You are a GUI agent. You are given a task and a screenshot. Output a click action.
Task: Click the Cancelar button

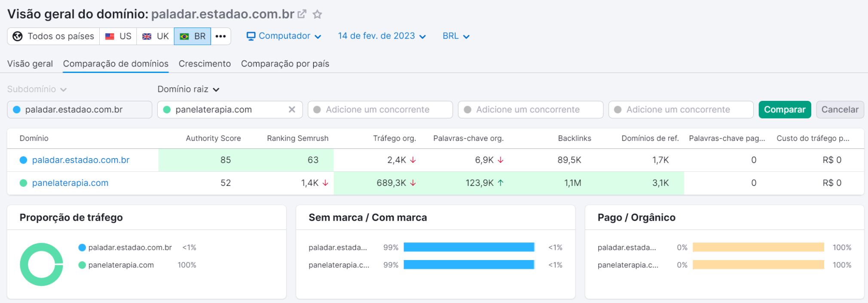click(x=840, y=109)
